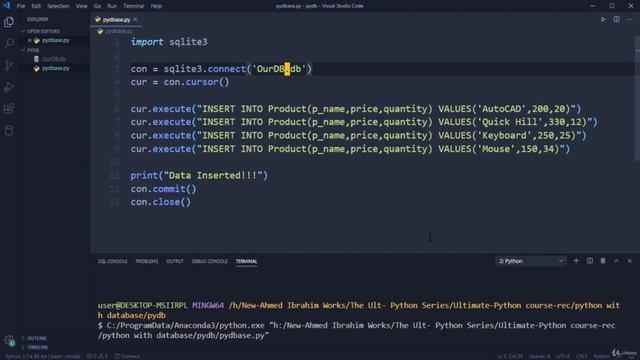
Task: Click the print("Data Inserted!!!") line
Action: (199, 176)
